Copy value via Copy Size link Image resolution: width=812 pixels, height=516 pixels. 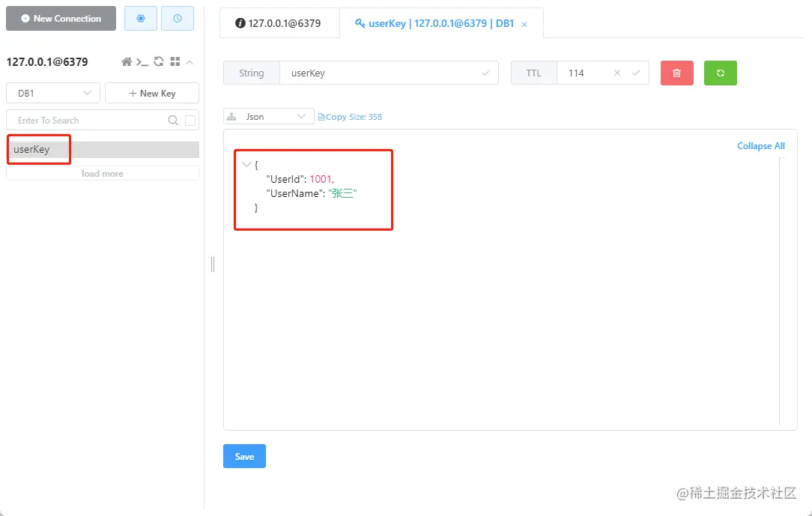pos(350,117)
